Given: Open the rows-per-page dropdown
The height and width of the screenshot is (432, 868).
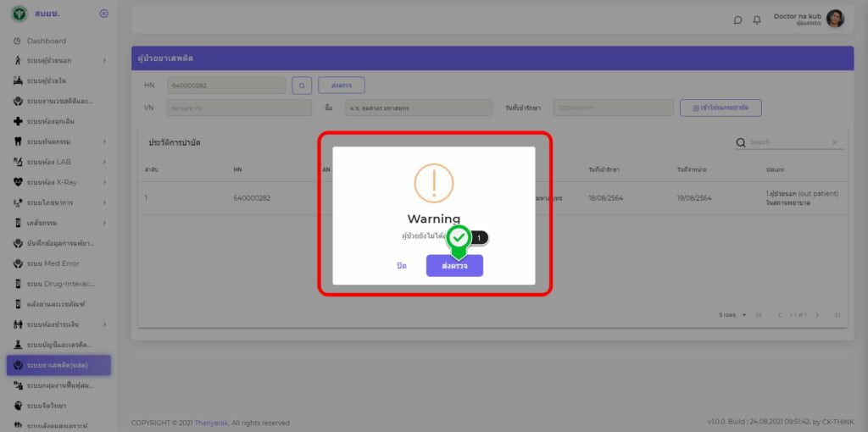Looking at the screenshot, I should (x=733, y=315).
